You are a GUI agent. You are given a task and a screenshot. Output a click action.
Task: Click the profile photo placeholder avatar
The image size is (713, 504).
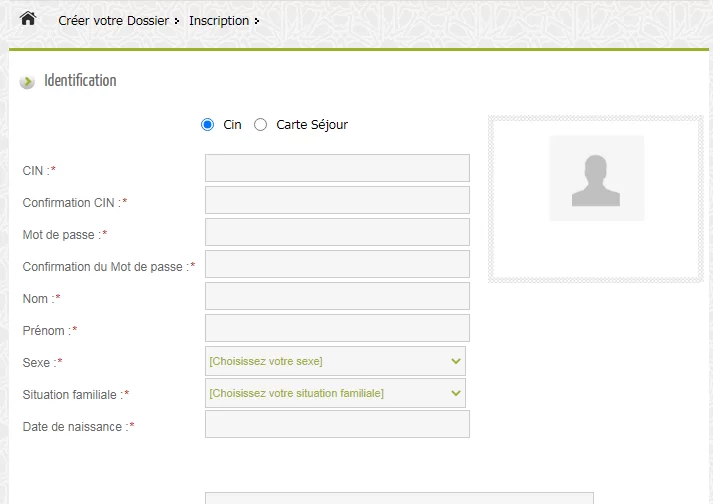596,179
